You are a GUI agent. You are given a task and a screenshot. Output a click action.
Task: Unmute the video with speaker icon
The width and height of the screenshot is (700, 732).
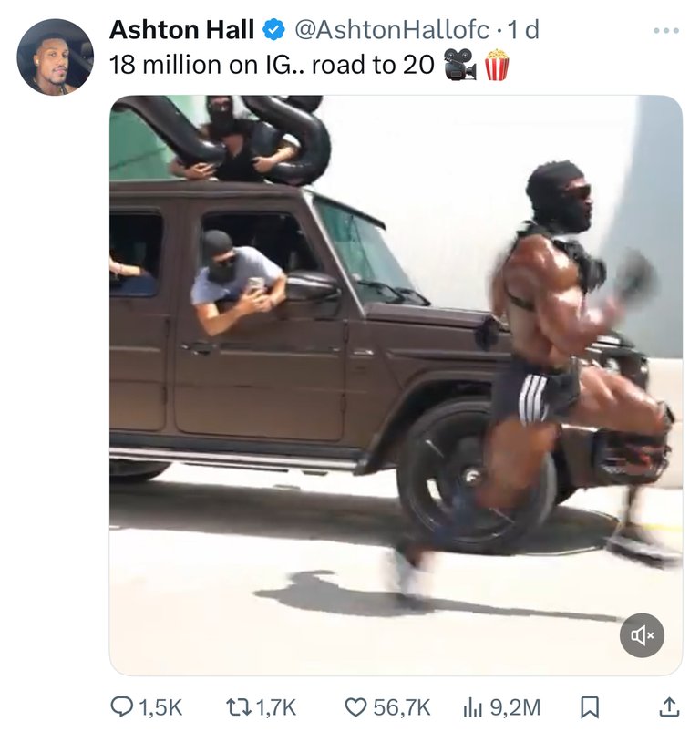[x=642, y=634]
